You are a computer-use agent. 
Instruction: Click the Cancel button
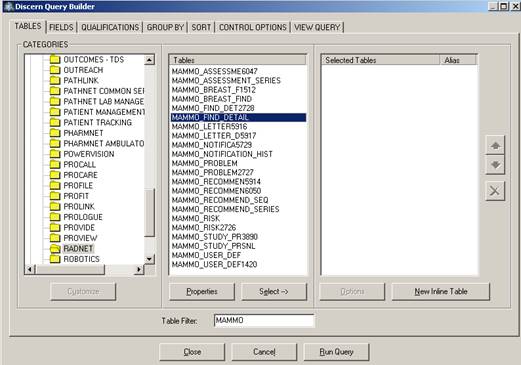pyautogui.click(x=264, y=352)
